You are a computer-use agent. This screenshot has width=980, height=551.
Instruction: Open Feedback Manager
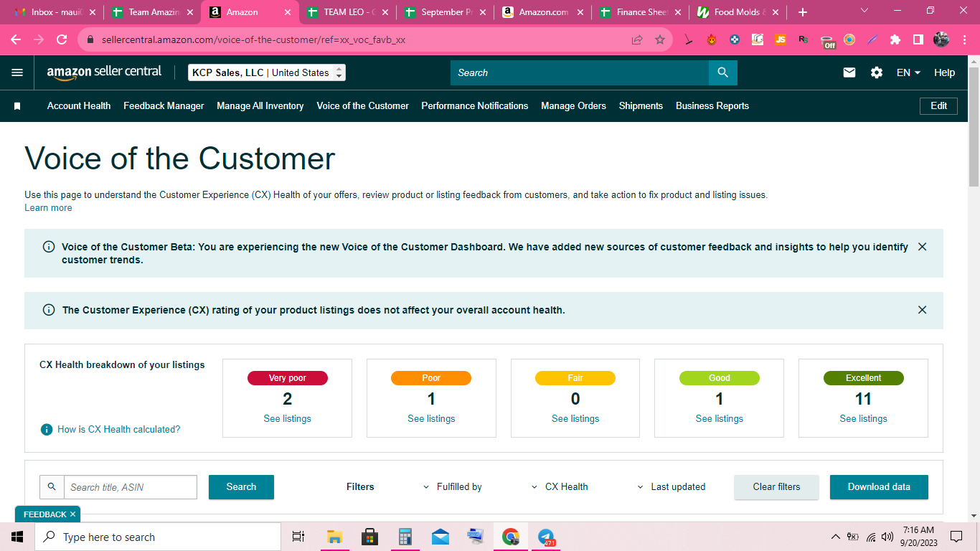click(164, 106)
